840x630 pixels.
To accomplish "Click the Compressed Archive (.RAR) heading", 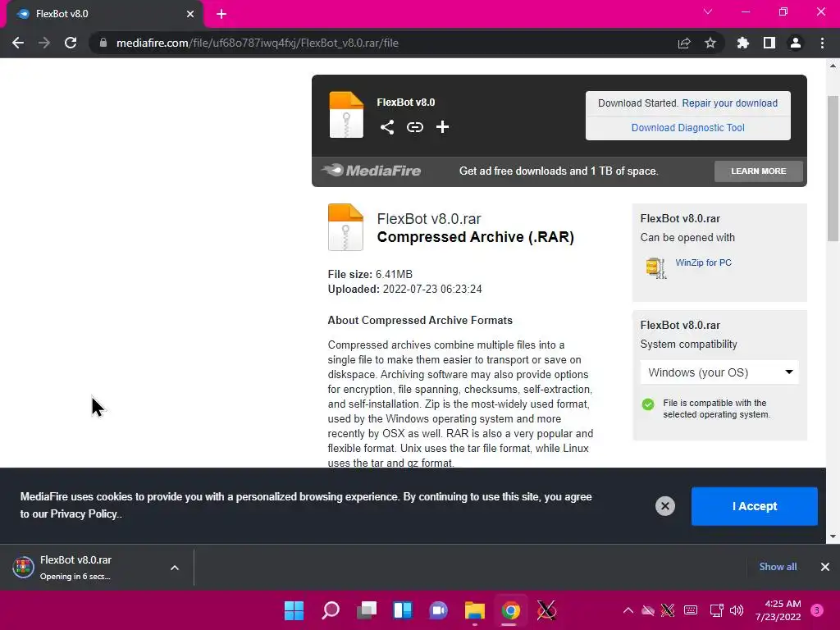I will point(475,237).
